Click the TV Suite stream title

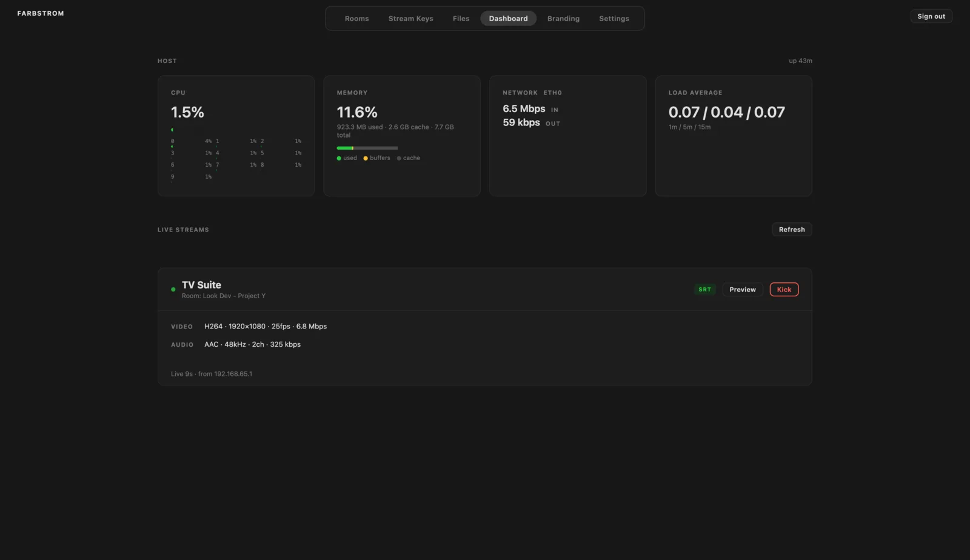click(201, 285)
